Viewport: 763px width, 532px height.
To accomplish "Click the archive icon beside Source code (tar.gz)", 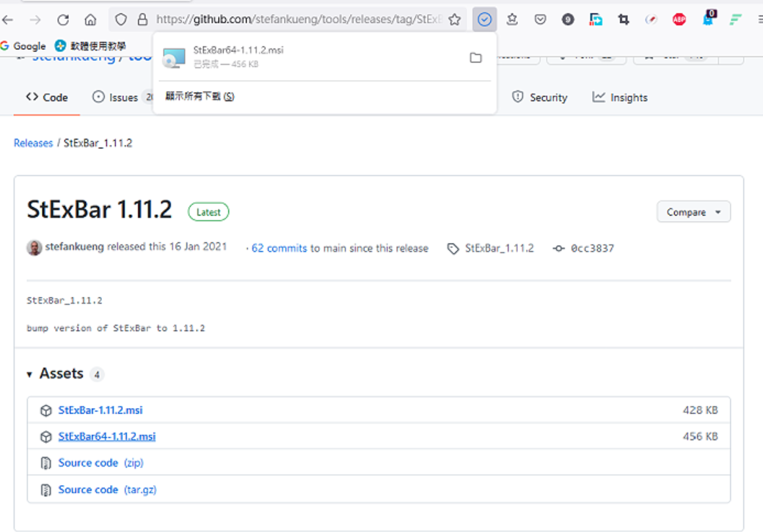I will point(45,490).
